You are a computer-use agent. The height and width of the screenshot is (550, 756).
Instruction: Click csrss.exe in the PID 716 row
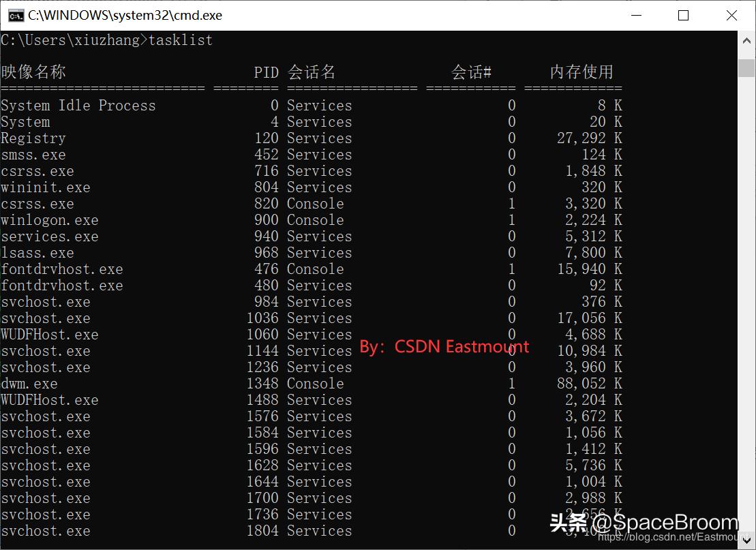37,171
